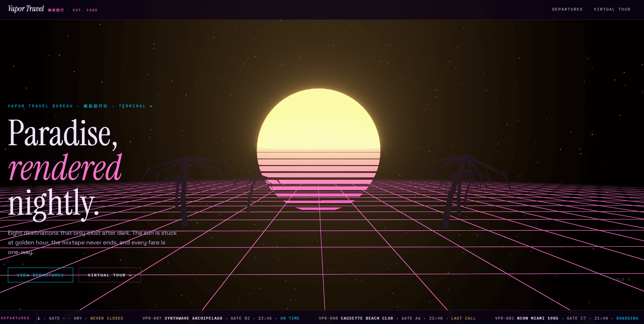Click the pink Japanese text beside logo
The width and height of the screenshot is (644, 324).
pos(56,10)
